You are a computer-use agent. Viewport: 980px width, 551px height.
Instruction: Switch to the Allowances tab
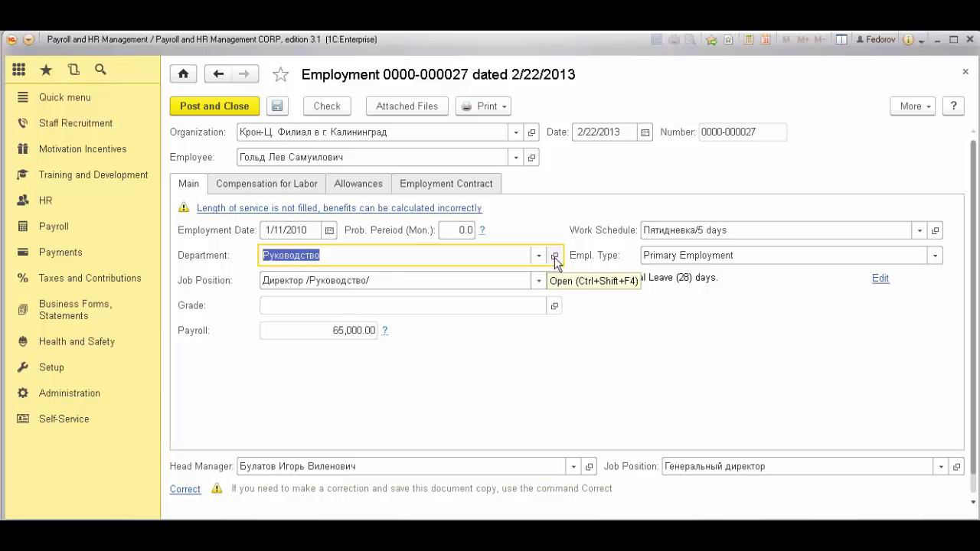point(358,184)
